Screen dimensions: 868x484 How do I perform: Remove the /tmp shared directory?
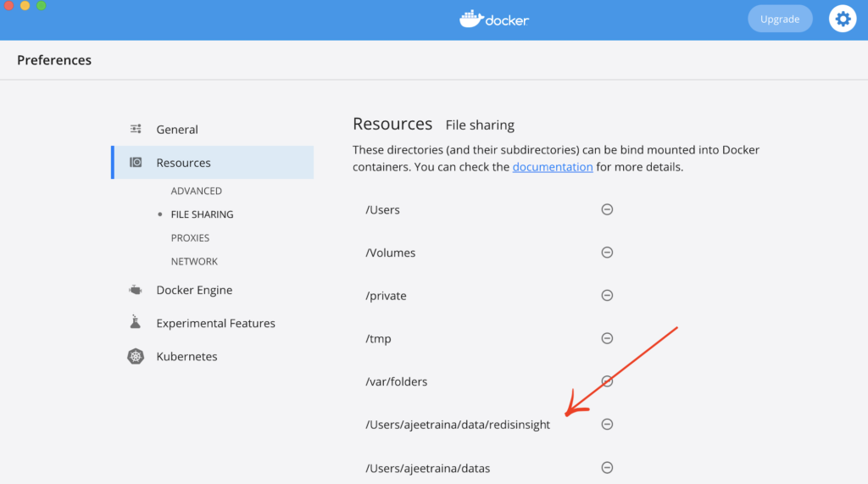(607, 338)
